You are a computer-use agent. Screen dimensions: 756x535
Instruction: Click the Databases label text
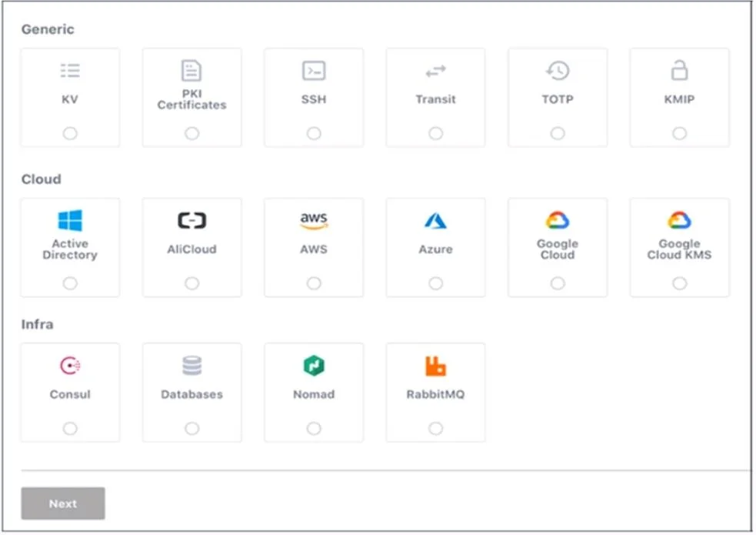pyautogui.click(x=192, y=395)
